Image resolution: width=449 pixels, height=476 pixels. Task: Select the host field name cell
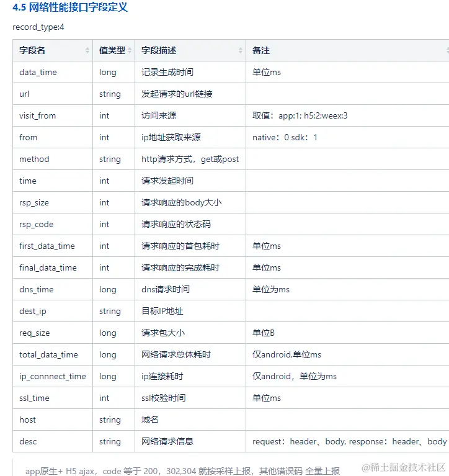click(53, 420)
